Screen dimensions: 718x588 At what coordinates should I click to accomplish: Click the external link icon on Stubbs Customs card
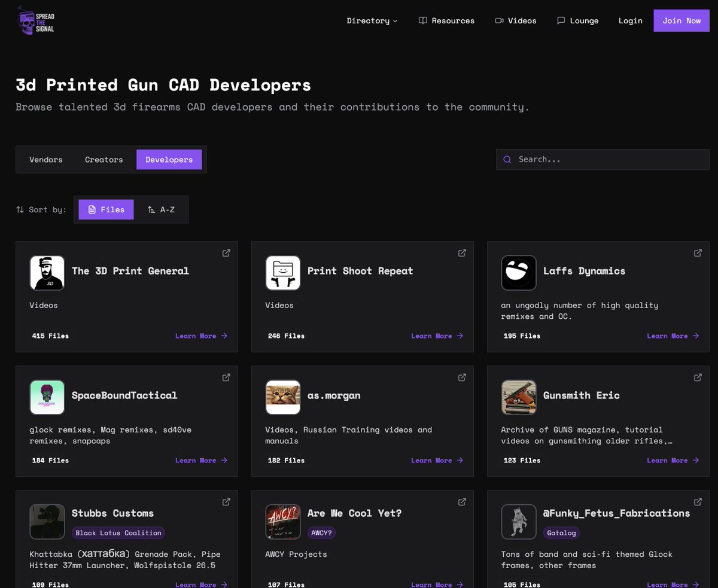(x=226, y=501)
